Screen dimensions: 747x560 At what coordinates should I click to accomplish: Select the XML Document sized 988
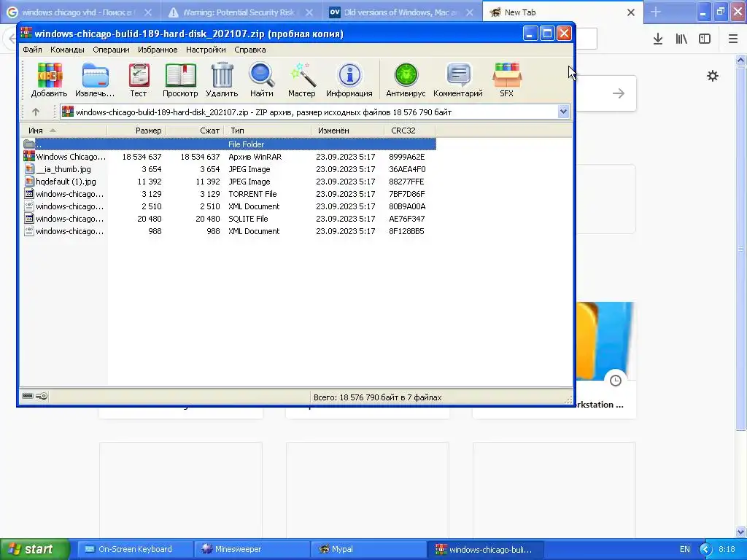pos(228,231)
